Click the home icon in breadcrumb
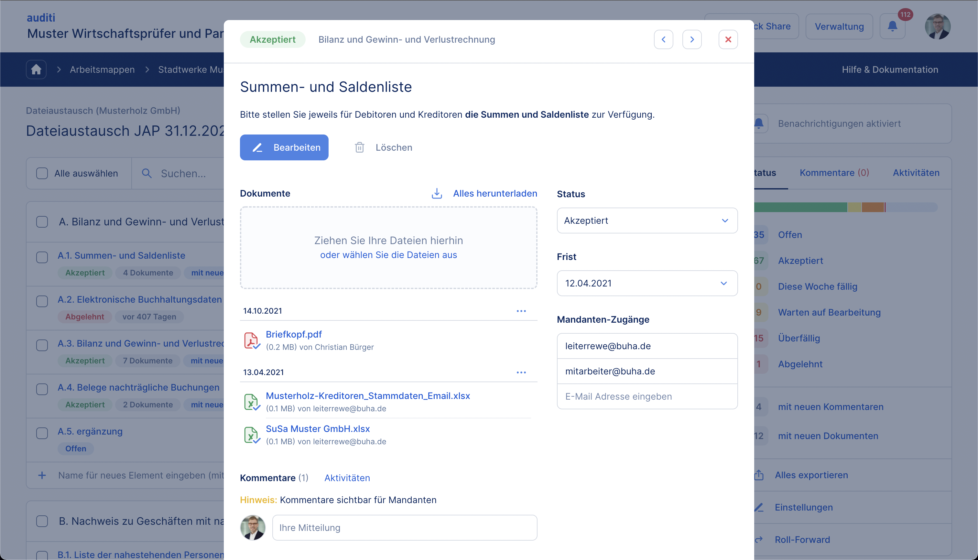 pyautogui.click(x=36, y=70)
